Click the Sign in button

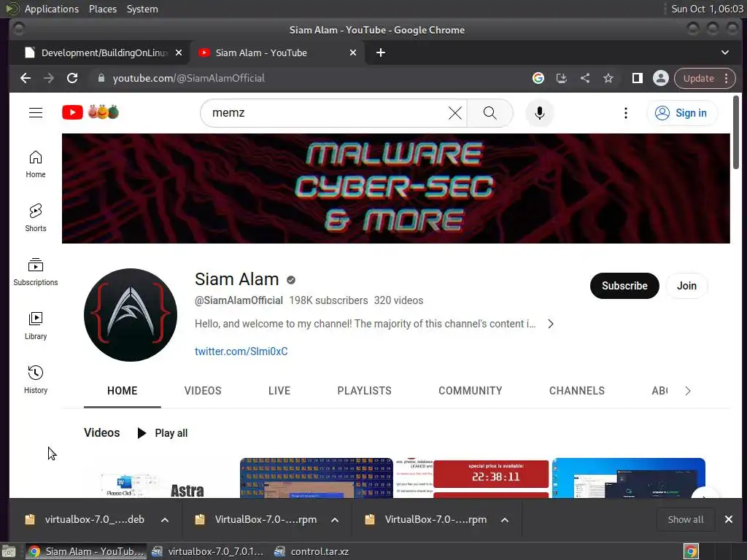click(681, 113)
